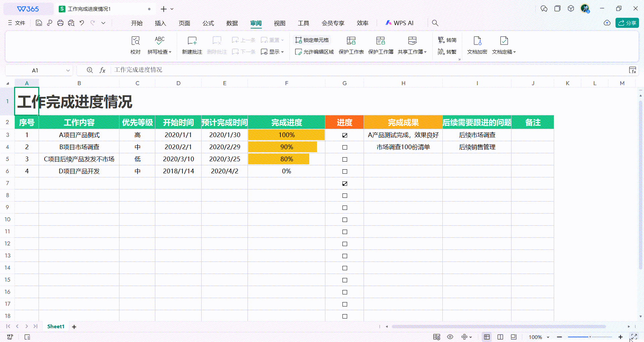Add a comment with 新建批注
This screenshot has width=644, height=342.
192,45
